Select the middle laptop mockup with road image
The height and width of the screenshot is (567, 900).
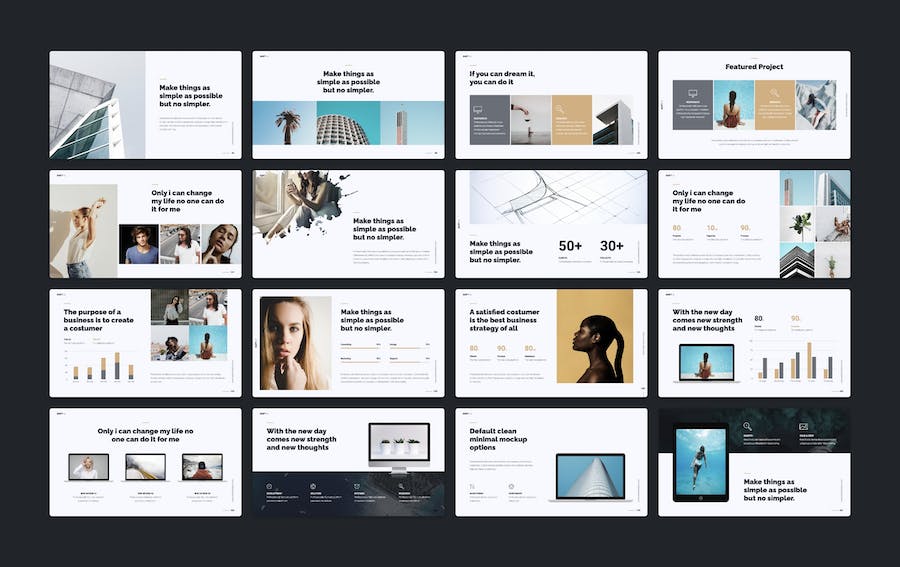[145, 466]
